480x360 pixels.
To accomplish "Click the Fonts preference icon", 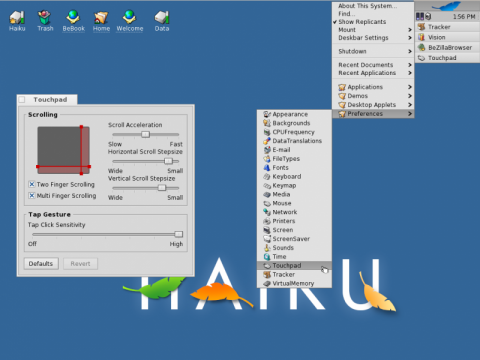I will pos(267,168).
